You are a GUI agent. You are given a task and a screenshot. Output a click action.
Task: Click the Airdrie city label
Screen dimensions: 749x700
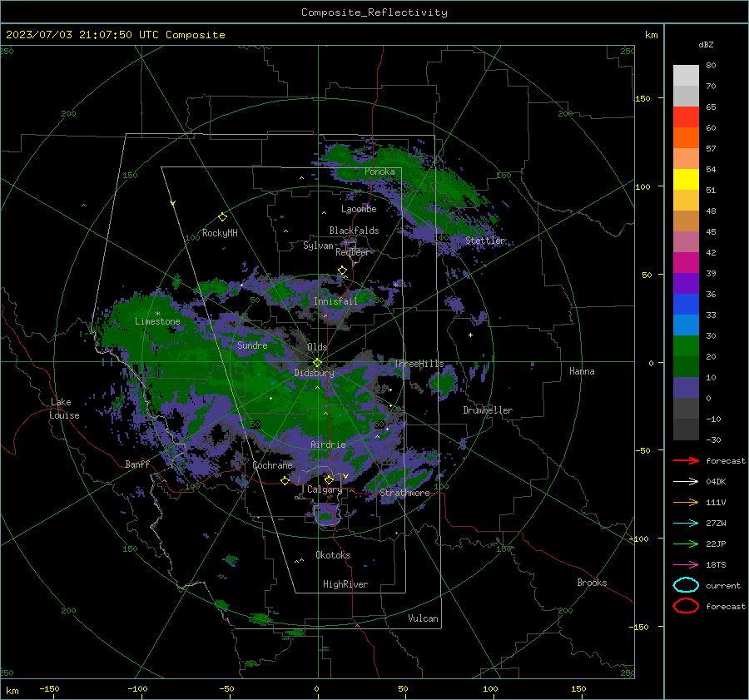[x=328, y=444]
